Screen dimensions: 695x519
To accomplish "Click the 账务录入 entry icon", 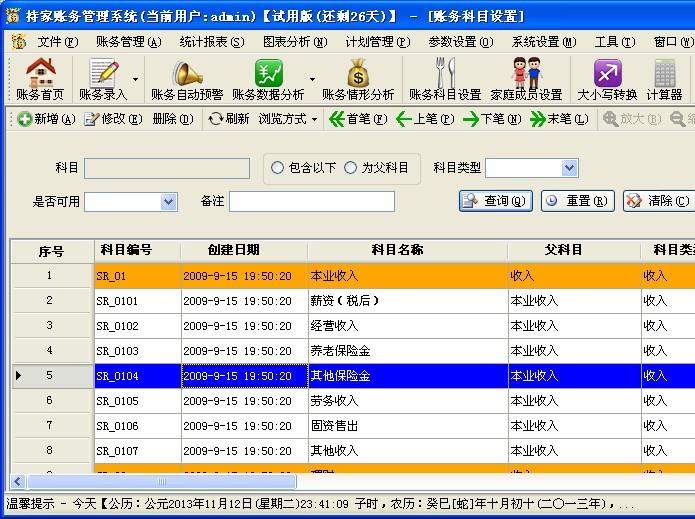I will click(102, 74).
